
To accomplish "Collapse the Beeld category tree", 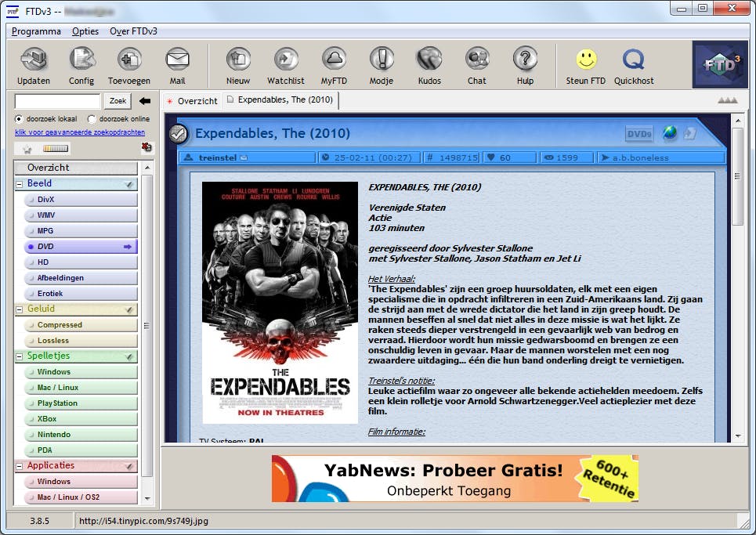I will [x=20, y=184].
